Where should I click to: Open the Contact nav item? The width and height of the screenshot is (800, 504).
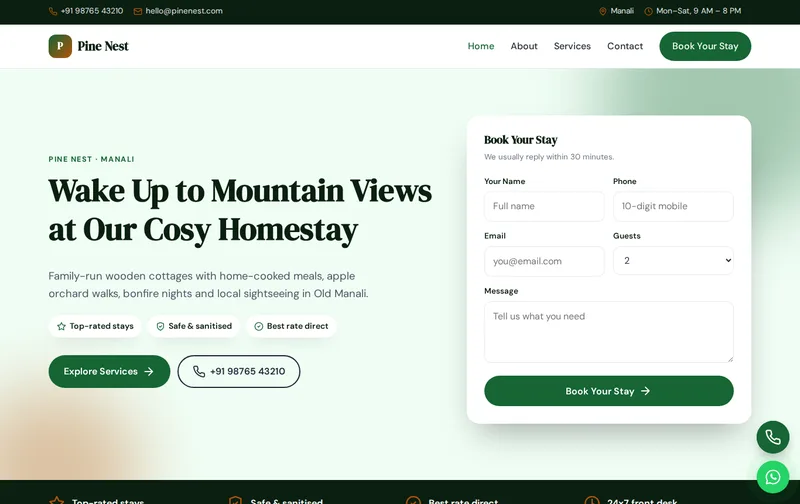pyautogui.click(x=624, y=46)
